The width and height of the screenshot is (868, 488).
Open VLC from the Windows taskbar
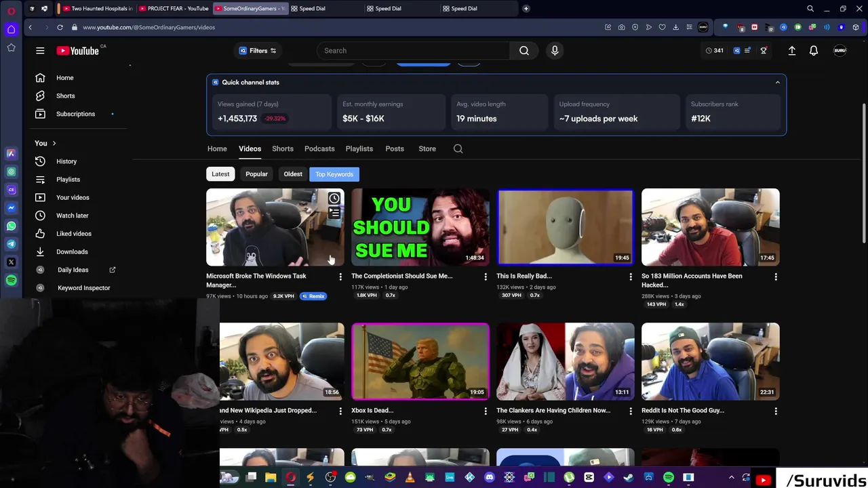(x=410, y=478)
